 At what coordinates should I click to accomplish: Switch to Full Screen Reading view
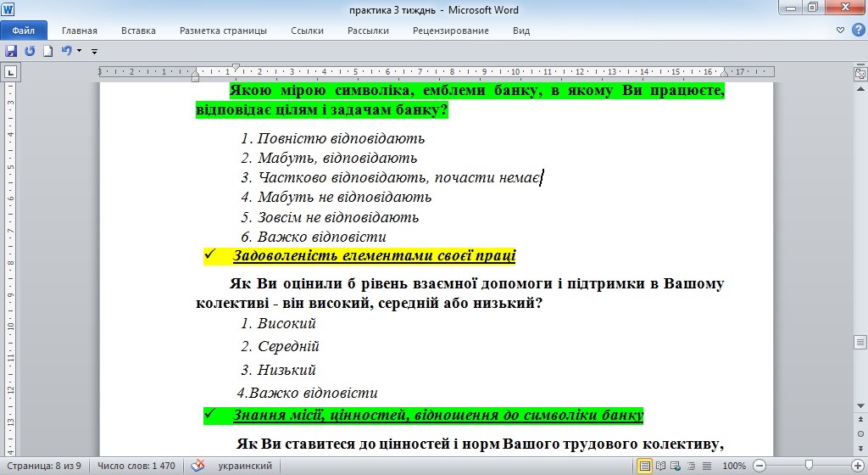pos(660,466)
